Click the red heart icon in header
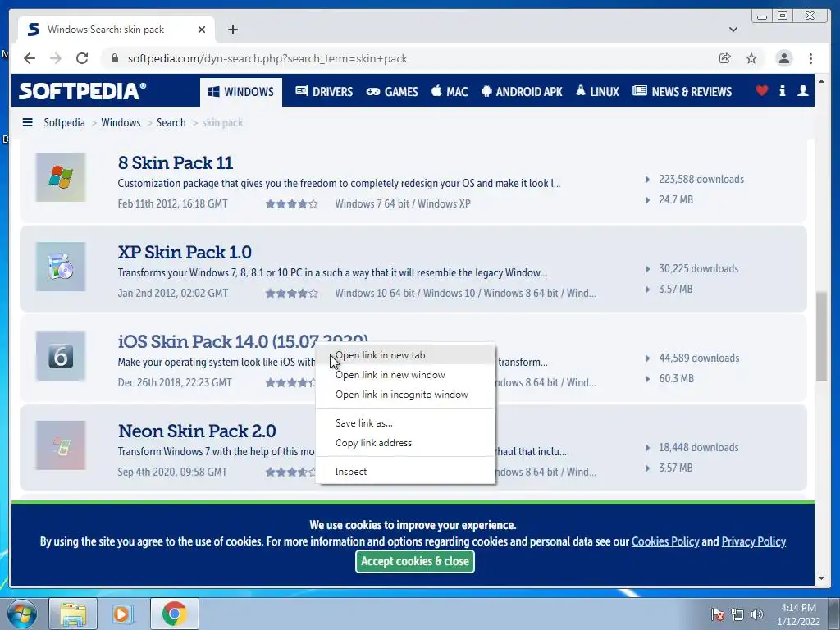840x630 pixels. [x=762, y=90]
